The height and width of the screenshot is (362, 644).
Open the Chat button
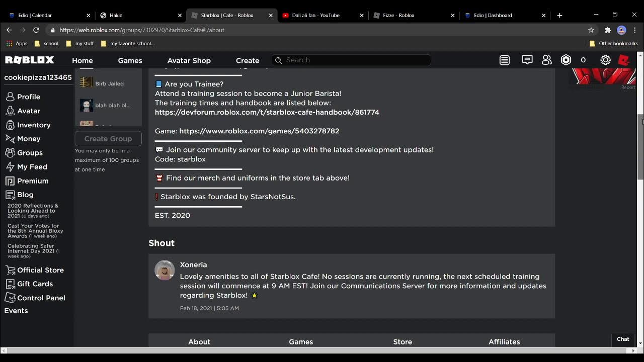point(623,339)
